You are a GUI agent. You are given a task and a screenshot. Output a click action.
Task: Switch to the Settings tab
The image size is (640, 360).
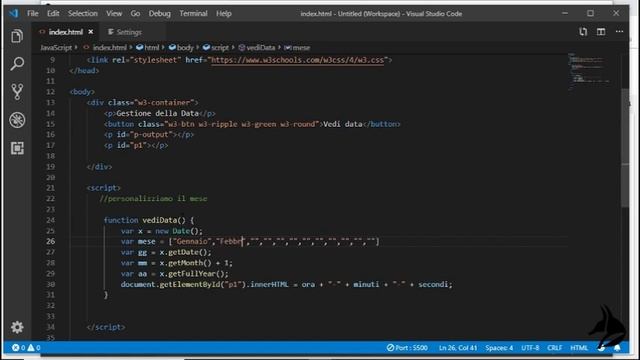pyautogui.click(x=129, y=32)
